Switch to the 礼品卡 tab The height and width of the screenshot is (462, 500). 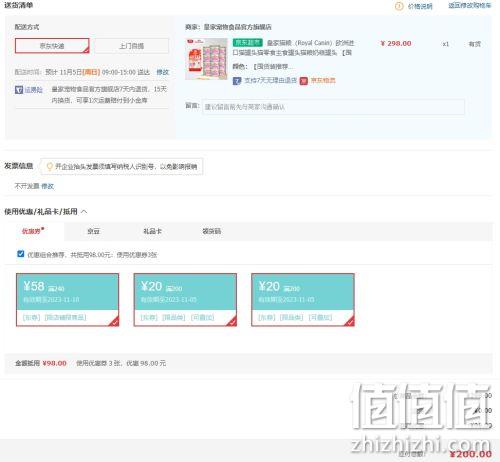click(152, 231)
